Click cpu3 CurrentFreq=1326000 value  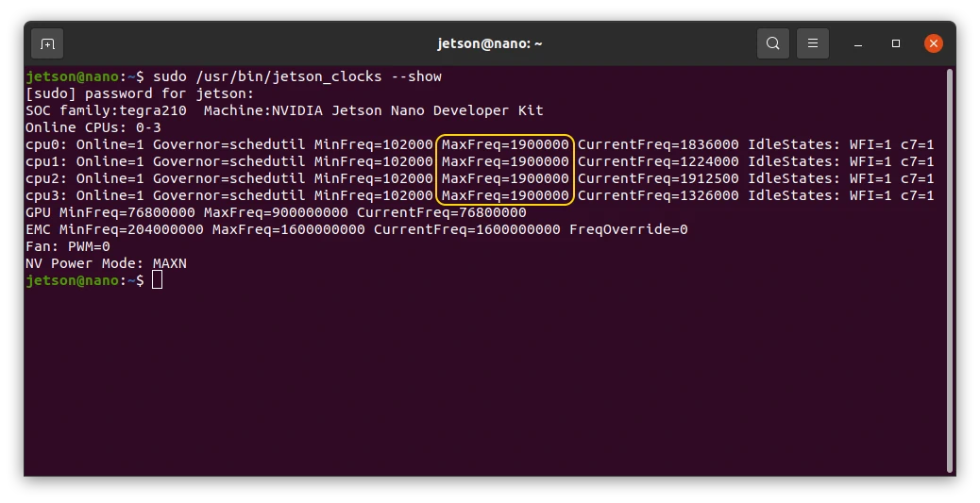[x=658, y=195]
